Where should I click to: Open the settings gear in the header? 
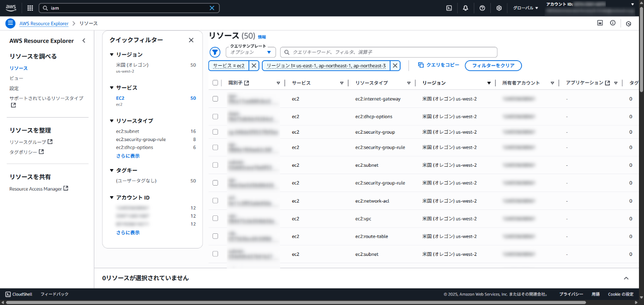point(499,8)
